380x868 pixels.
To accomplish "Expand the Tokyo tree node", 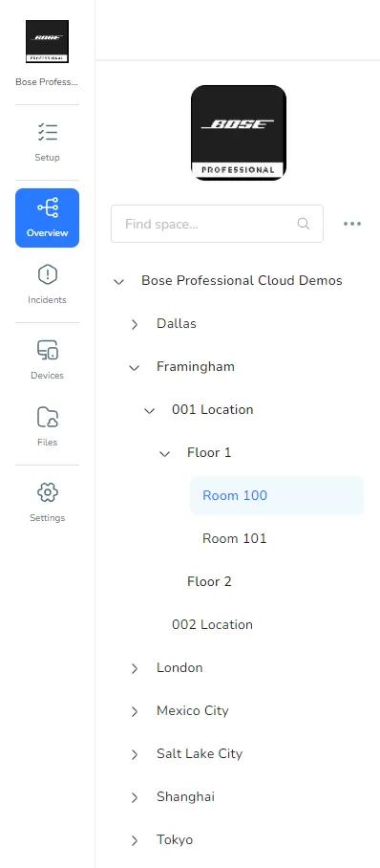I will click(x=135, y=841).
